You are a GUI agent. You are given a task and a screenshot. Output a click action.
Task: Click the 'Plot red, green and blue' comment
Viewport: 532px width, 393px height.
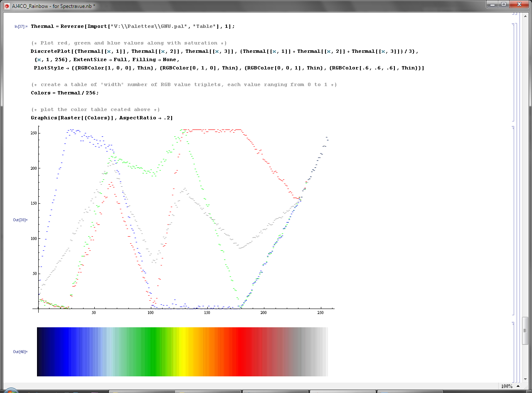point(128,43)
